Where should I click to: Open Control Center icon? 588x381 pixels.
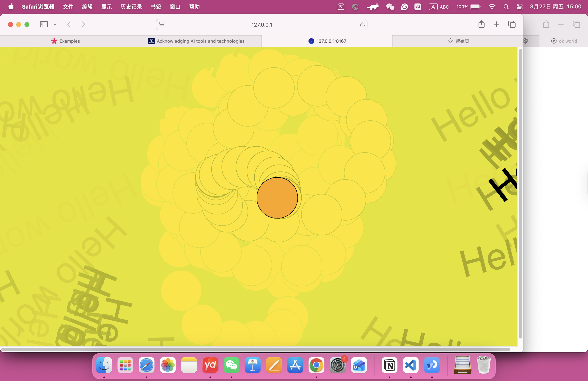[x=520, y=7]
